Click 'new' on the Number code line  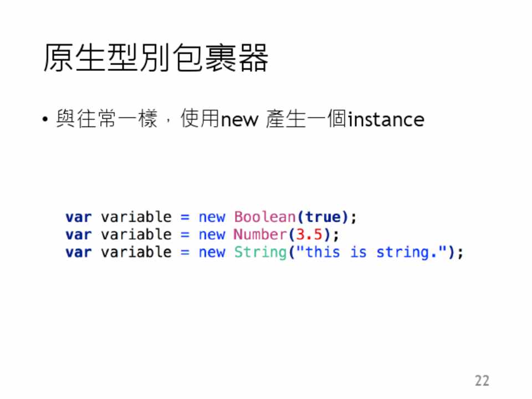pos(212,234)
